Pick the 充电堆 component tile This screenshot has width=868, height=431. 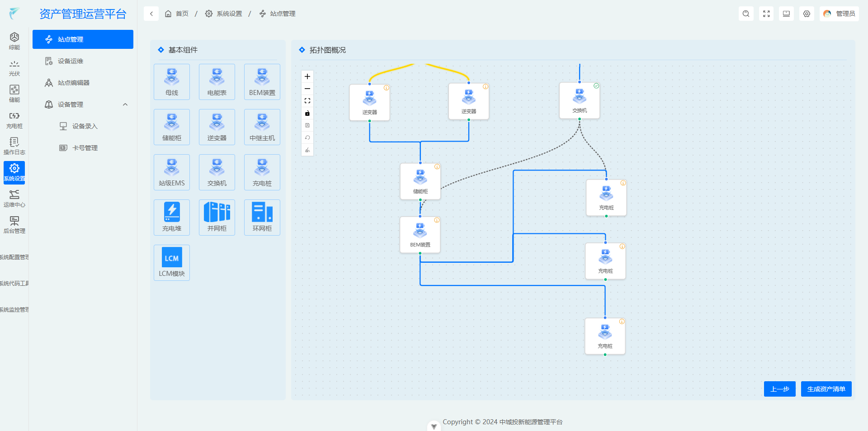tap(172, 218)
